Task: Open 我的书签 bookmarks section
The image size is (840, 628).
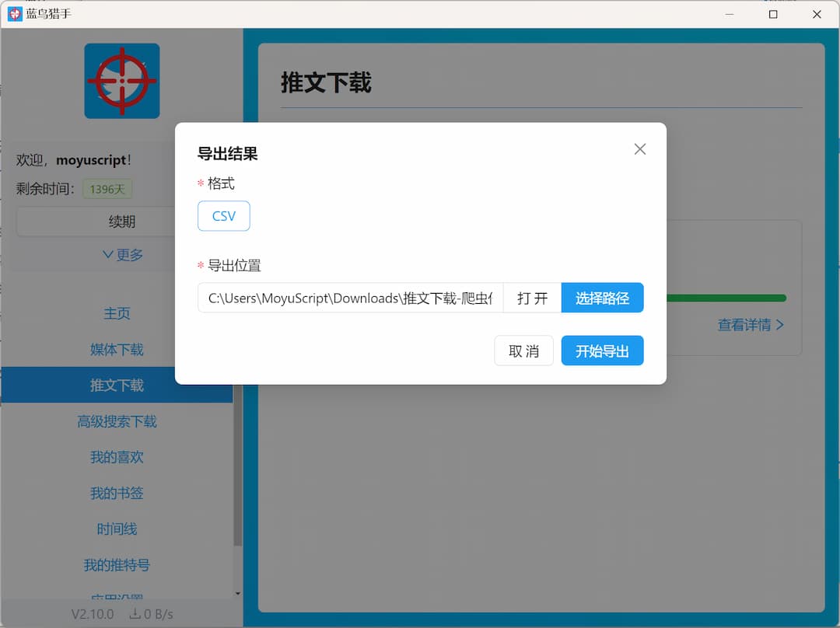Action: (x=117, y=493)
